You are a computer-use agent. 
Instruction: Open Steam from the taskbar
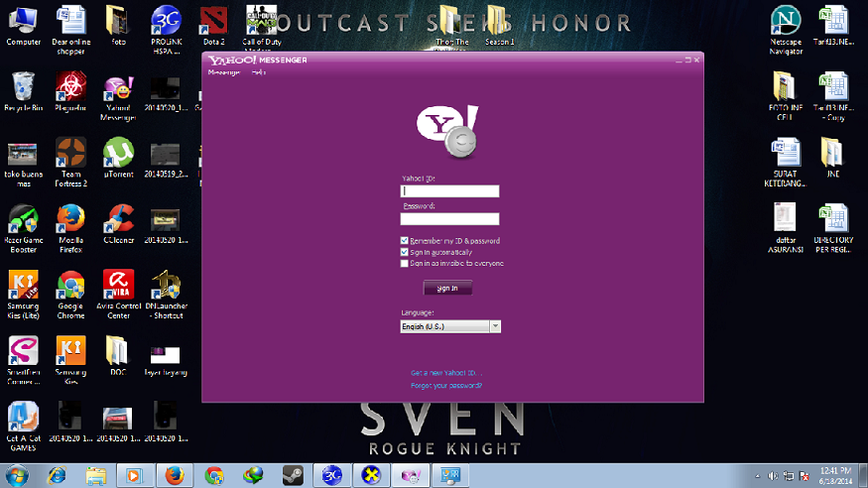293,476
